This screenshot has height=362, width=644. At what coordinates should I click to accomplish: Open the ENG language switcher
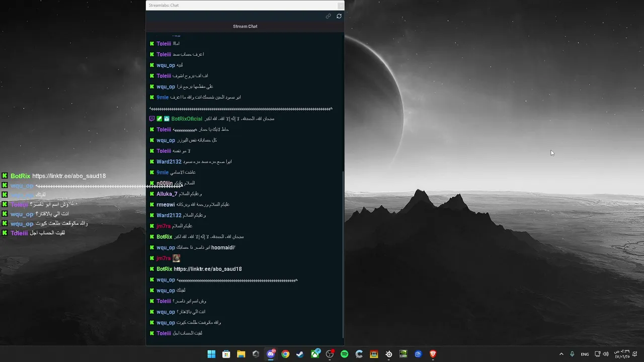coord(585,354)
